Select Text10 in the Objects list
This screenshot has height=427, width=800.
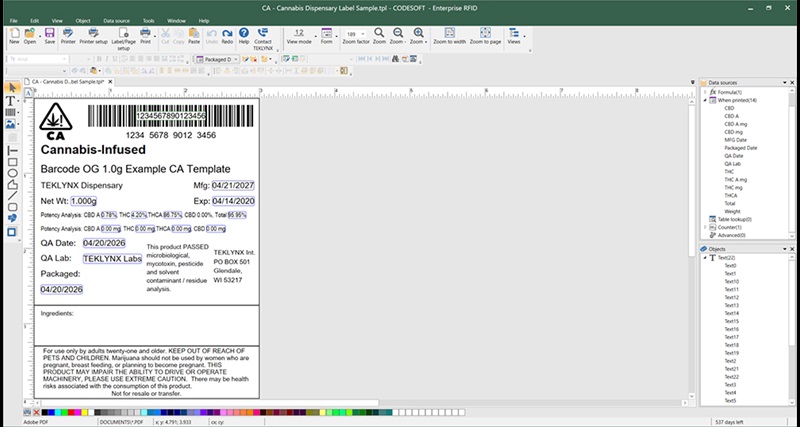732,282
